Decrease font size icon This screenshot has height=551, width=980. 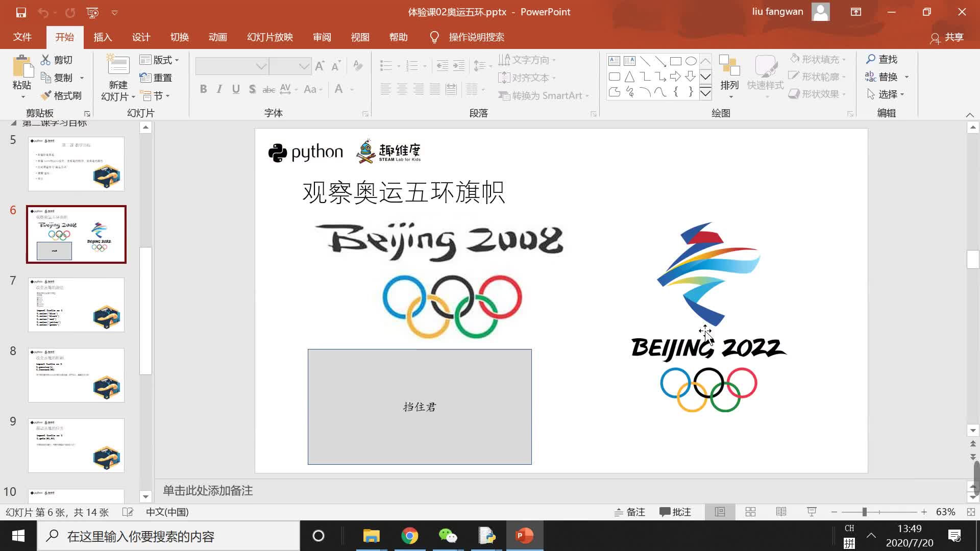(x=336, y=66)
